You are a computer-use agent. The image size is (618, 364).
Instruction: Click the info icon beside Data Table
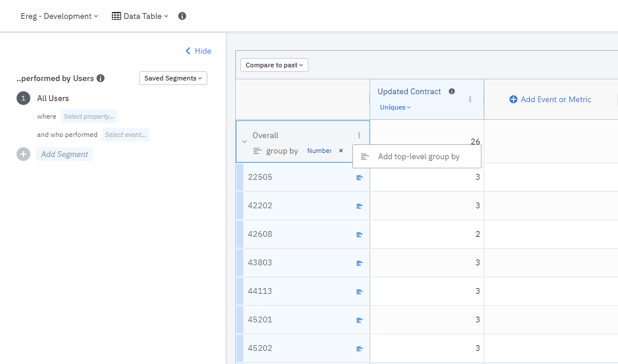coord(182,16)
